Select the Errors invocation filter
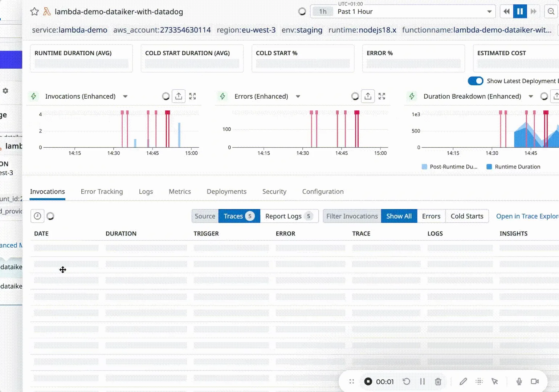Image resolution: width=559 pixels, height=392 pixels. click(x=431, y=216)
